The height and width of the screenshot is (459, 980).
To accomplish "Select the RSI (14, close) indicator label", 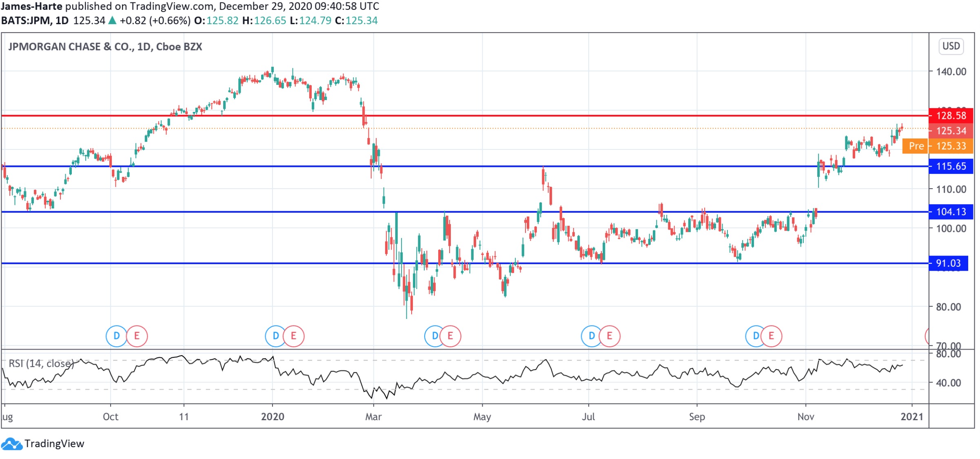I will (41, 363).
